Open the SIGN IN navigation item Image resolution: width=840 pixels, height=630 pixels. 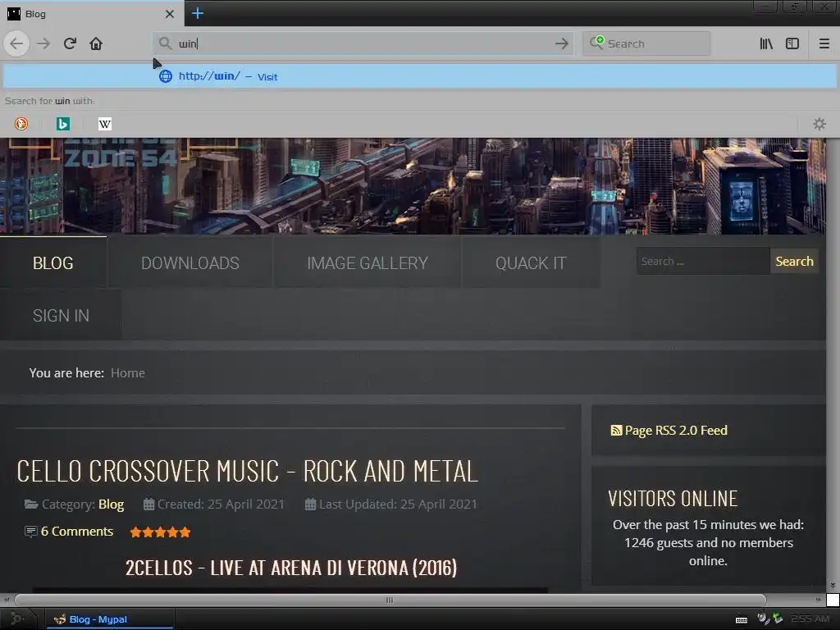[61, 316]
